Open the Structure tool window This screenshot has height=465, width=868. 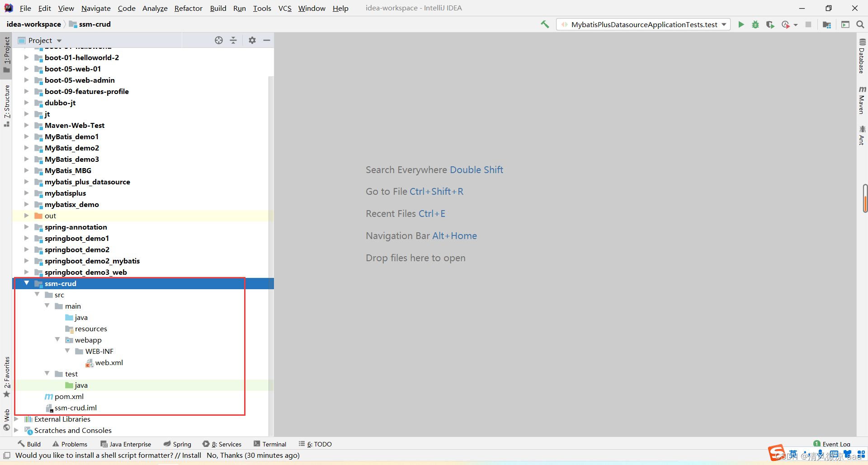(6, 105)
